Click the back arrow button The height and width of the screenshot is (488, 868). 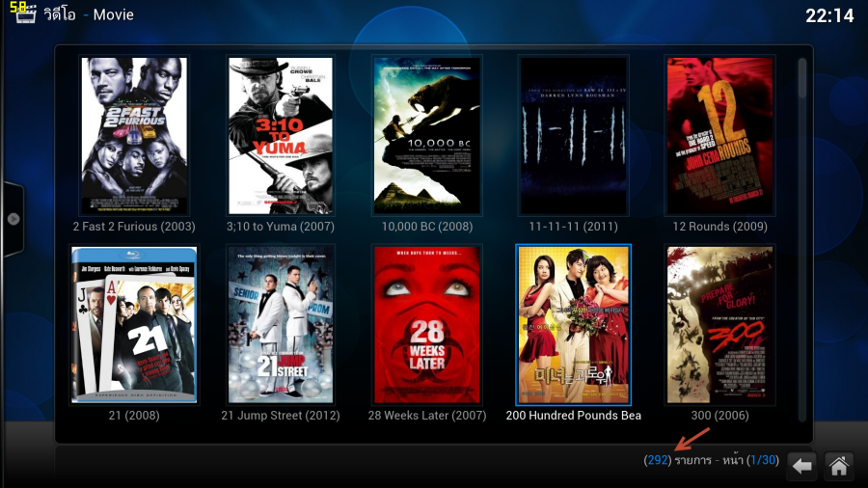[x=801, y=466]
